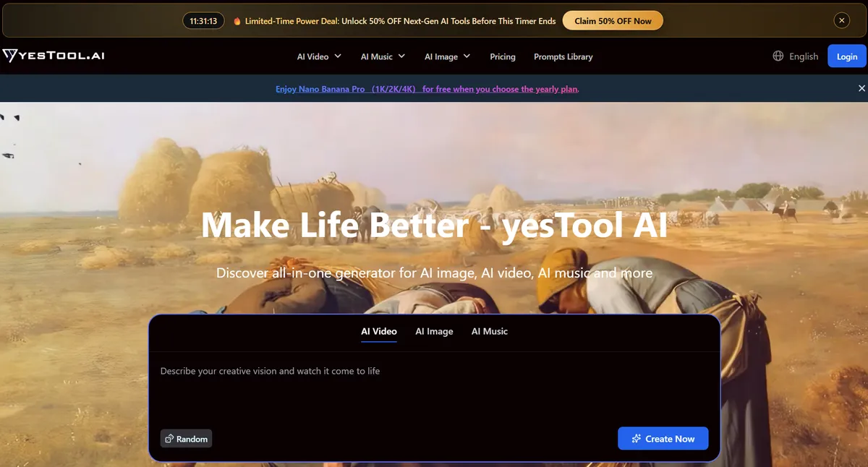Switch to the AI Image tab
Screen dimensions: 868x467
pos(434,331)
